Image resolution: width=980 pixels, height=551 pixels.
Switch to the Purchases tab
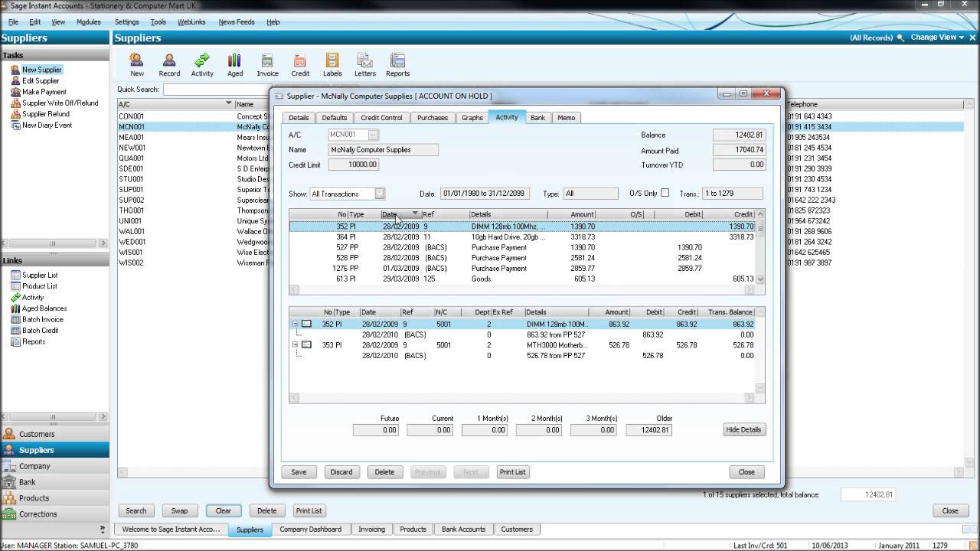point(433,118)
